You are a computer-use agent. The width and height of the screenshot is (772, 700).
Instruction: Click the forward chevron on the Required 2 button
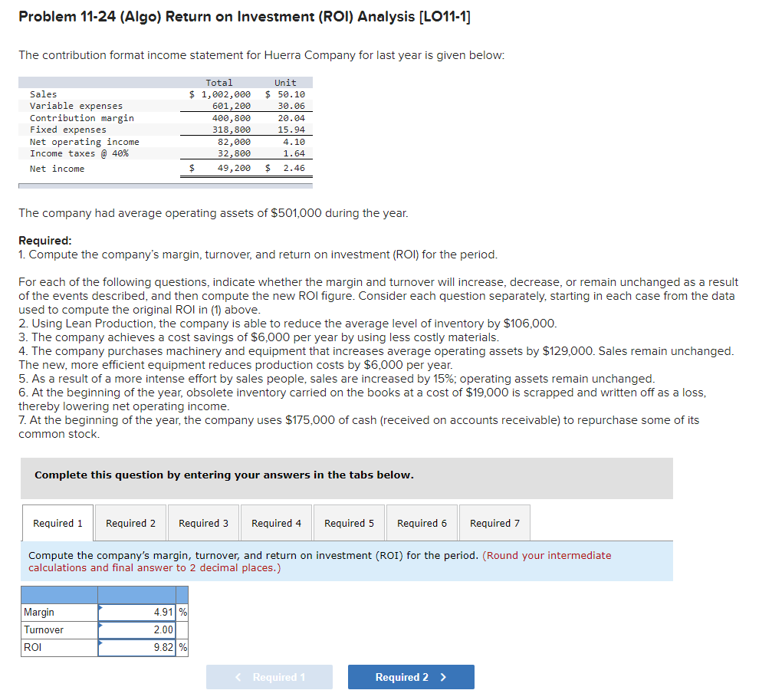click(442, 677)
